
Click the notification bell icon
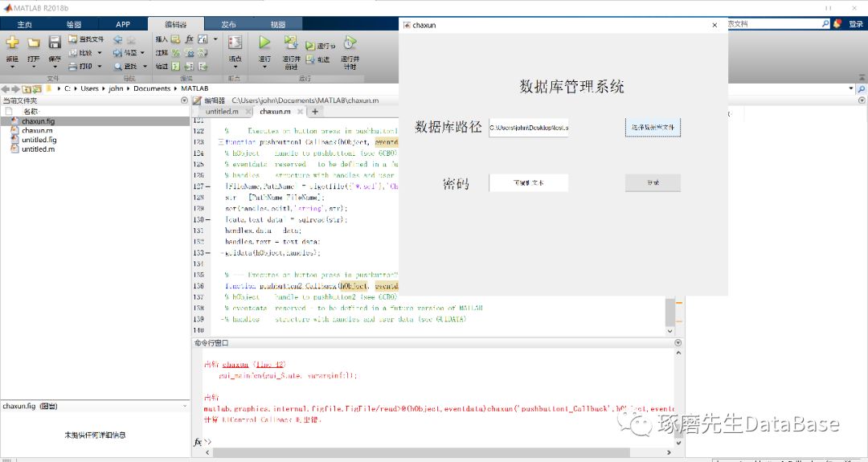coord(837,24)
